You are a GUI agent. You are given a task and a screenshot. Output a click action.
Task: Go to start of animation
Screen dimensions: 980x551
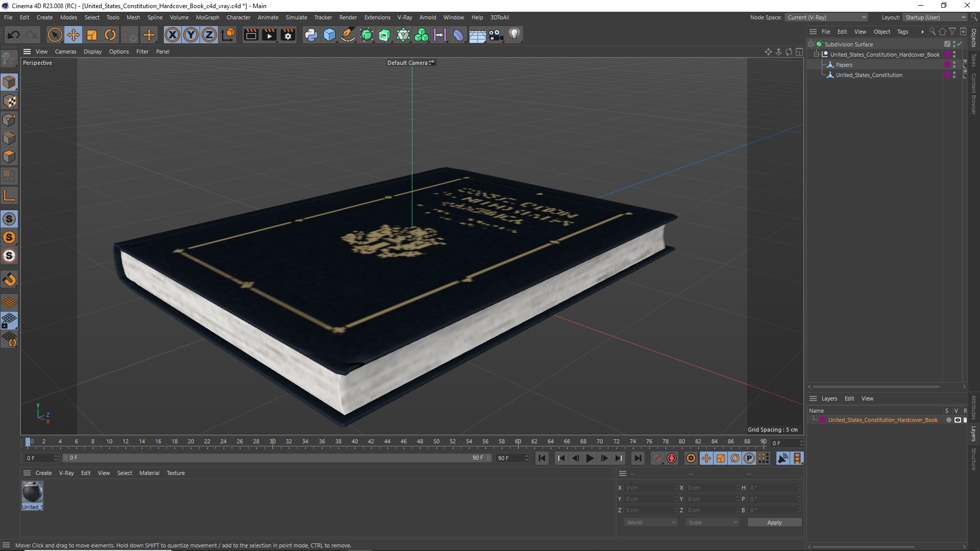point(542,458)
